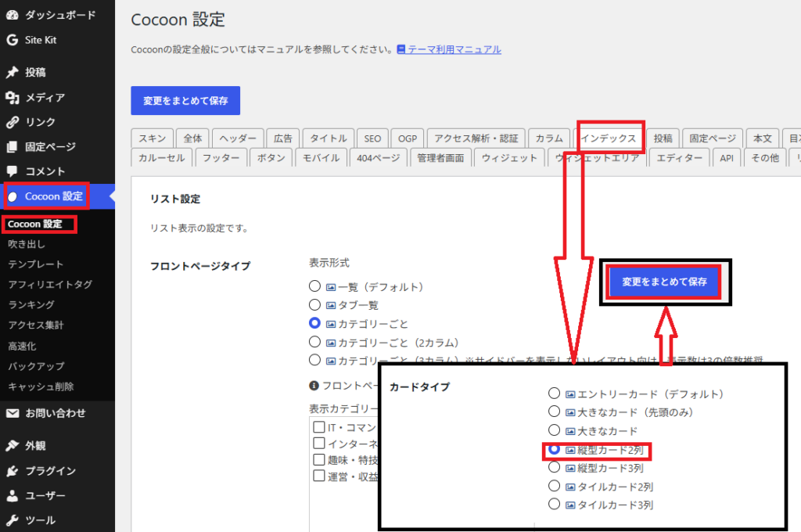Click 変更をまとめて保存 button inside black frame
Image resolution: width=801 pixels, height=532 pixels.
coord(664,282)
